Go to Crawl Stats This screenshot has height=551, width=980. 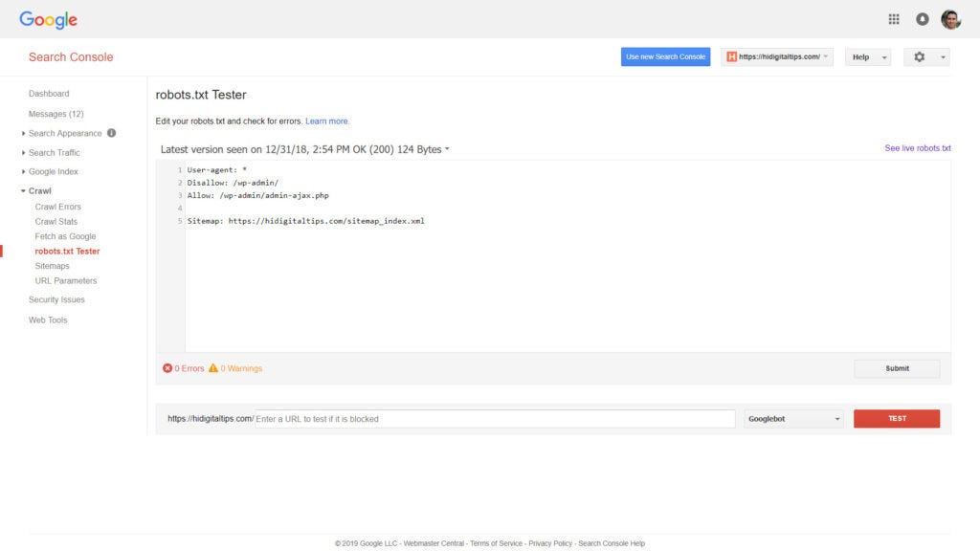56,222
